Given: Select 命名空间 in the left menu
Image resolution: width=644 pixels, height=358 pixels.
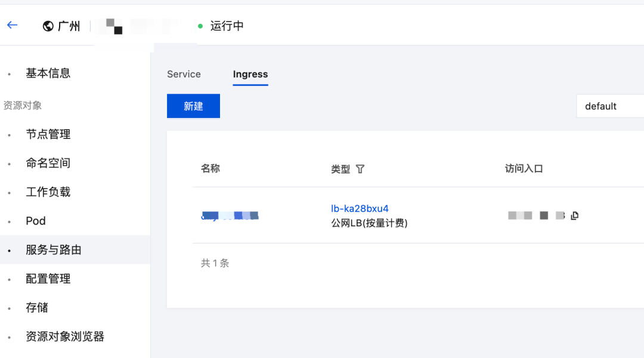Looking at the screenshot, I should tap(48, 163).
